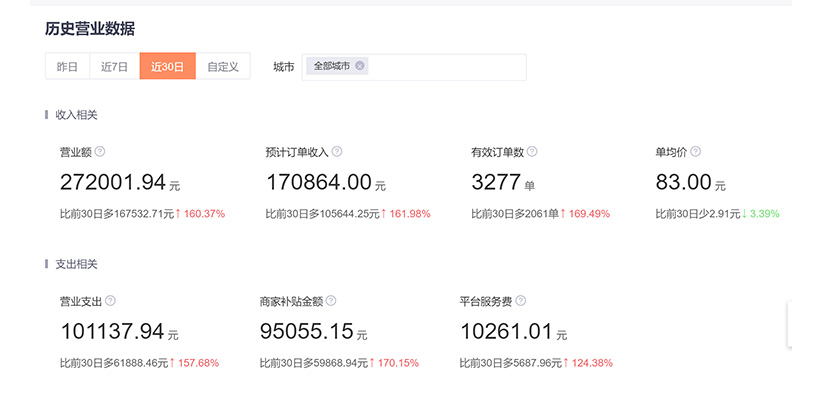Click the 272001.94 营业额 value
Image resolution: width=824 pixels, height=402 pixels.
pos(112,182)
